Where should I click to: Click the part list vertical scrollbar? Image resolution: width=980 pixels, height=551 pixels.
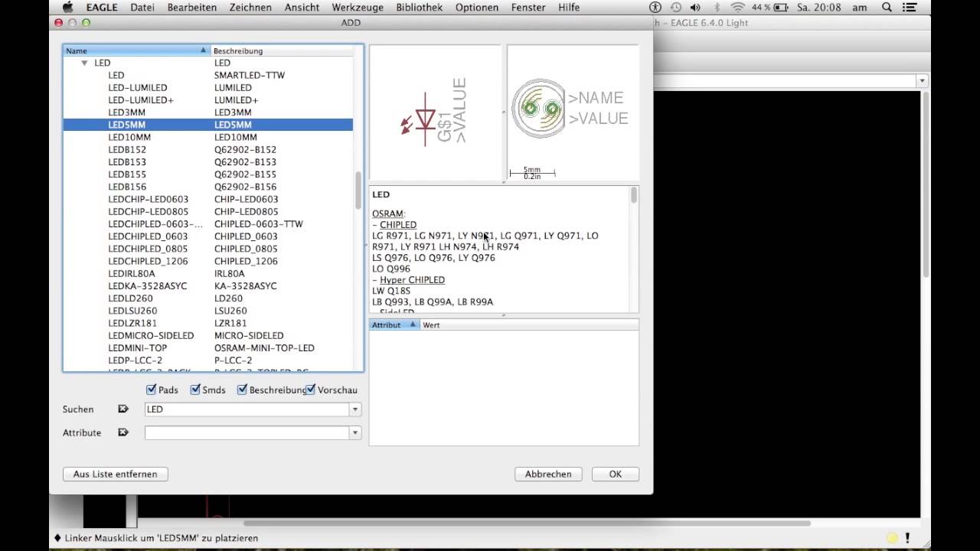click(358, 191)
